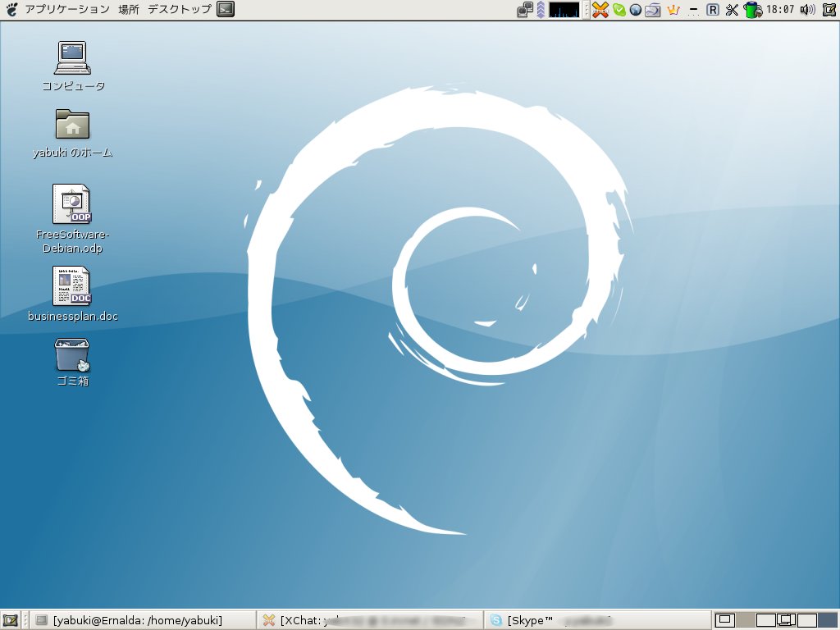Viewport: 840px width, 630px height.
Task: Switch to the Skype taskbar window
Action: [x=597, y=620]
